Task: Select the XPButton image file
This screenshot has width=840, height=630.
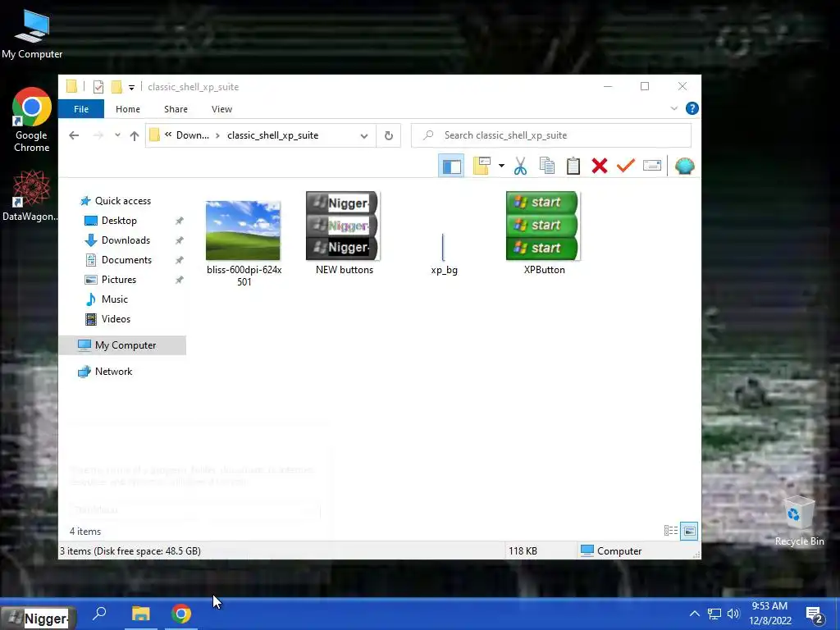Action: pyautogui.click(x=543, y=234)
